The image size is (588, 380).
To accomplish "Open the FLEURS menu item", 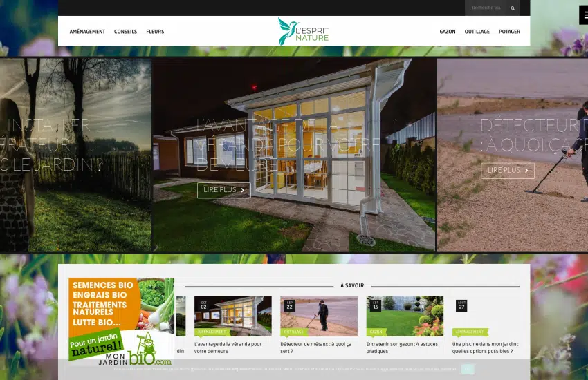I will [155, 32].
